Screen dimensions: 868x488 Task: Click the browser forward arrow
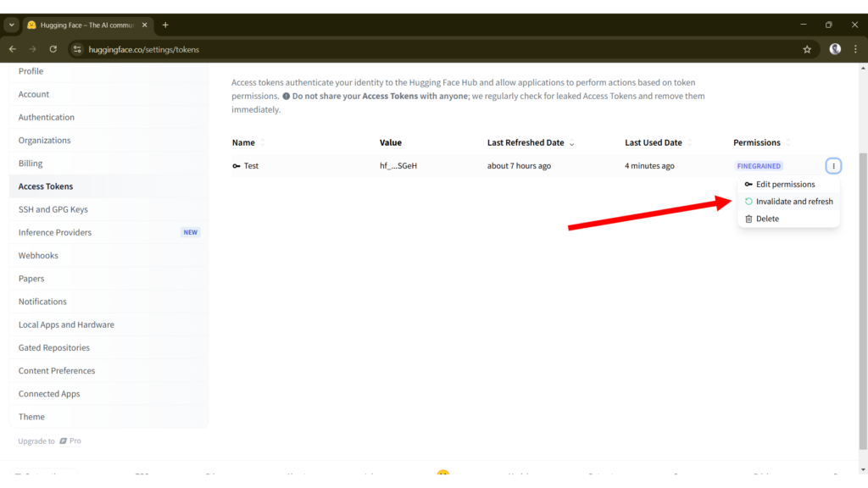(33, 49)
